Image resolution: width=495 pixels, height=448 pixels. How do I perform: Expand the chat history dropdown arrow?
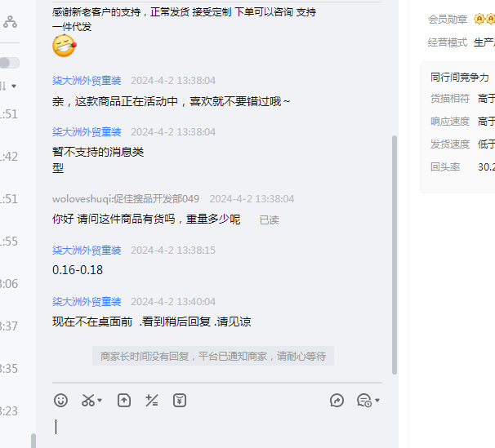click(x=377, y=401)
